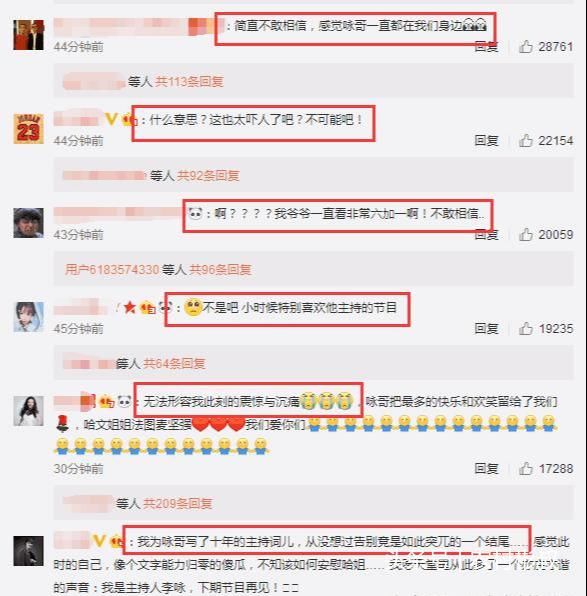Like the comment with 28761 likes
587x596 pixels.
click(x=525, y=47)
